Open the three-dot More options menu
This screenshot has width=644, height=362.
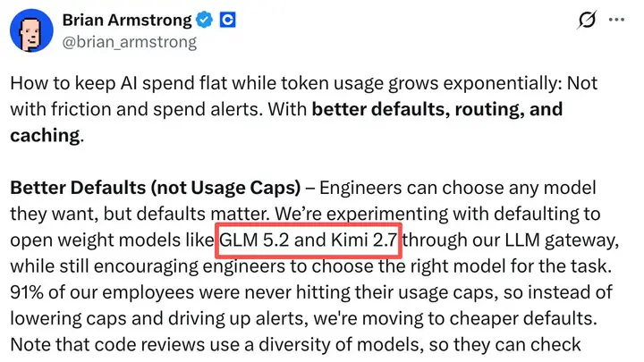click(616, 20)
